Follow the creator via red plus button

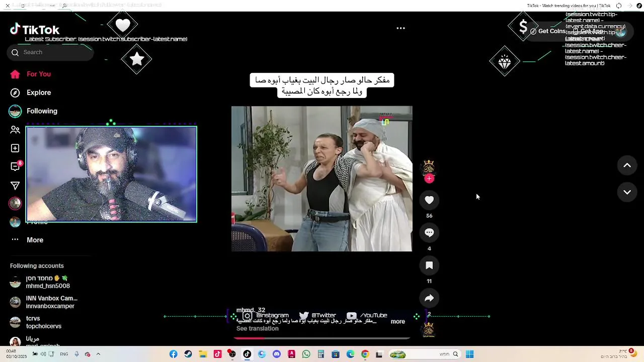(x=429, y=178)
